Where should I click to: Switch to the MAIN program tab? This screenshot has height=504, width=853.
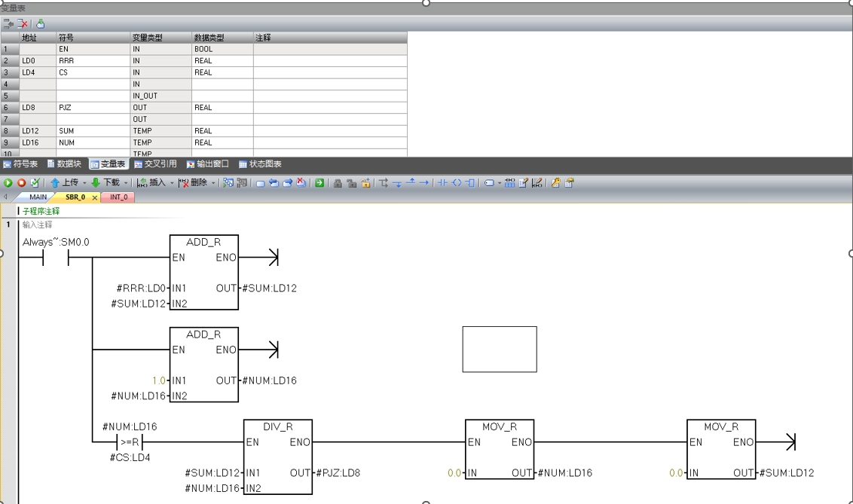pyautogui.click(x=38, y=197)
